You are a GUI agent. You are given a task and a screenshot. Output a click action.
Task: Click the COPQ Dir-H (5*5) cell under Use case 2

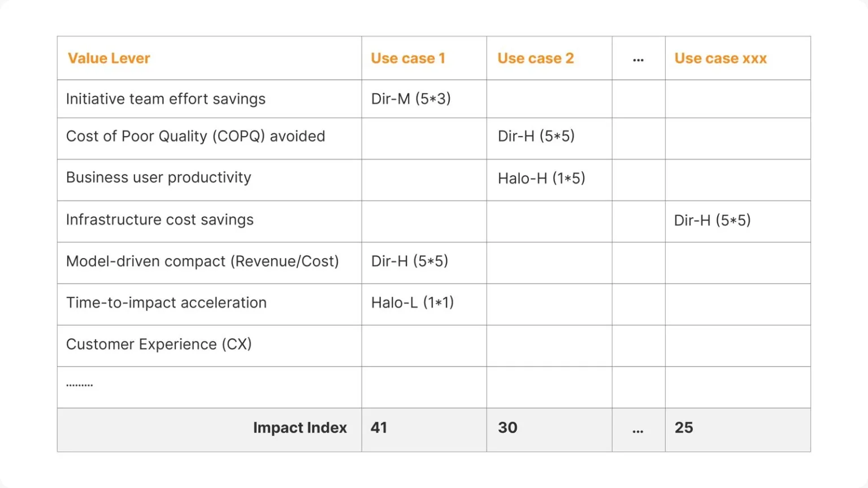coord(536,136)
